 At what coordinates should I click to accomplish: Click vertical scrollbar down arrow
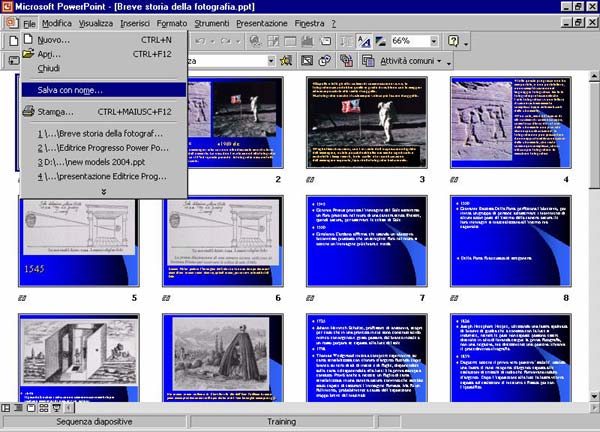pos(594,396)
